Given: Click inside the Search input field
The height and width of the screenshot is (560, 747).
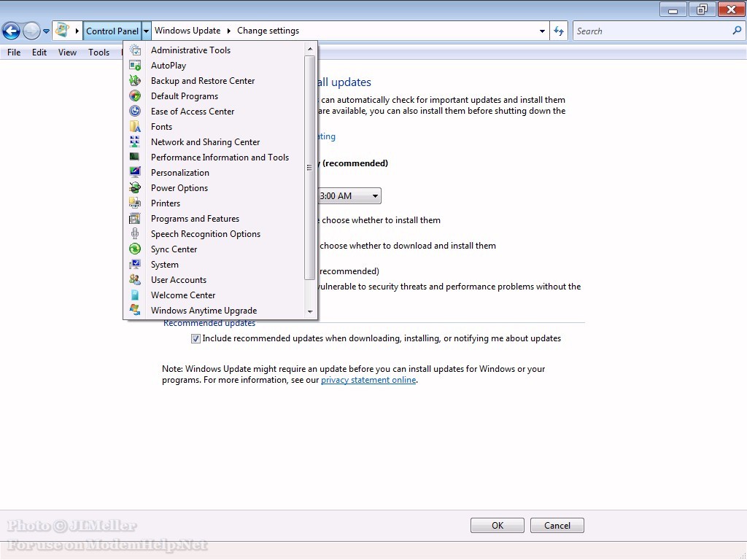Looking at the screenshot, I should click(651, 31).
